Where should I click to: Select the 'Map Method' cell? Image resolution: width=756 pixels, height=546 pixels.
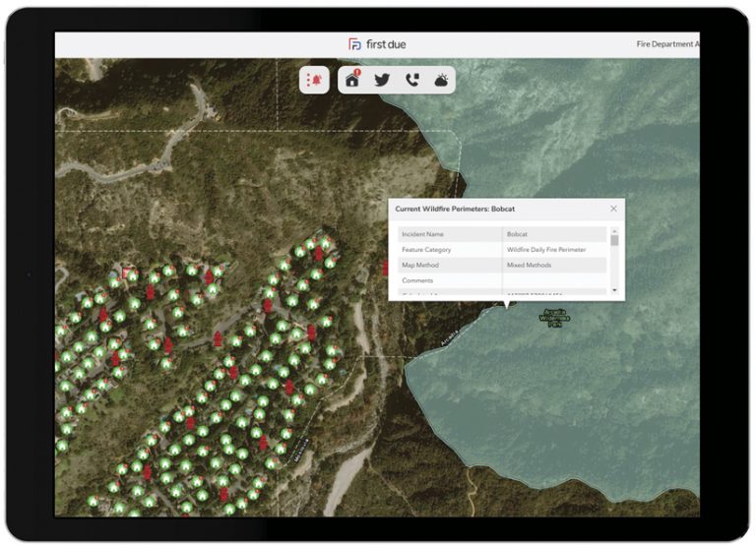450,265
